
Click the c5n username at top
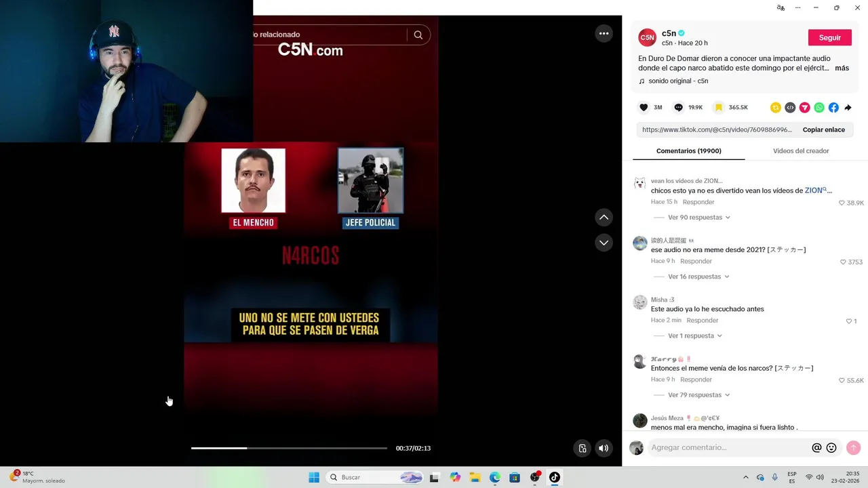click(x=669, y=33)
